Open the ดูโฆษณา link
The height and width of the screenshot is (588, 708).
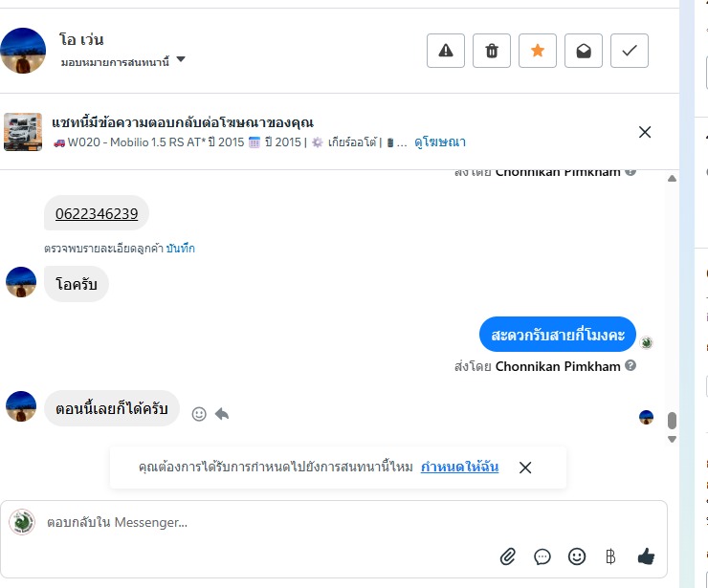440,142
